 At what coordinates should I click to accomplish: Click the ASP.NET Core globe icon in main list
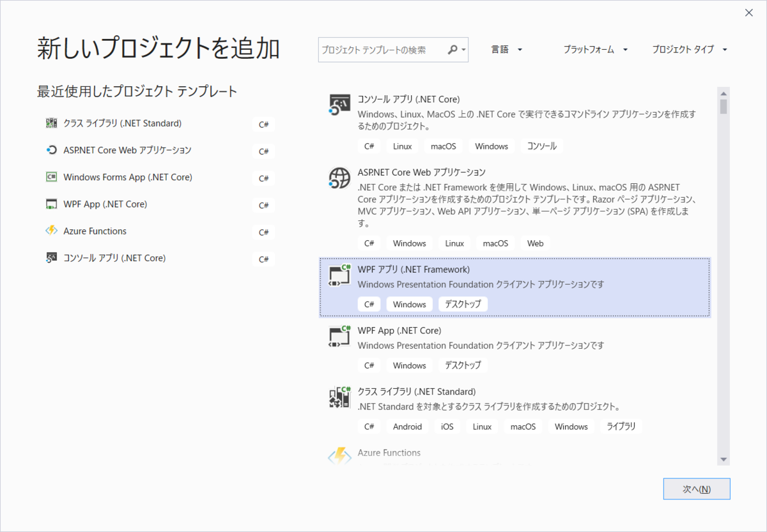pyautogui.click(x=339, y=178)
